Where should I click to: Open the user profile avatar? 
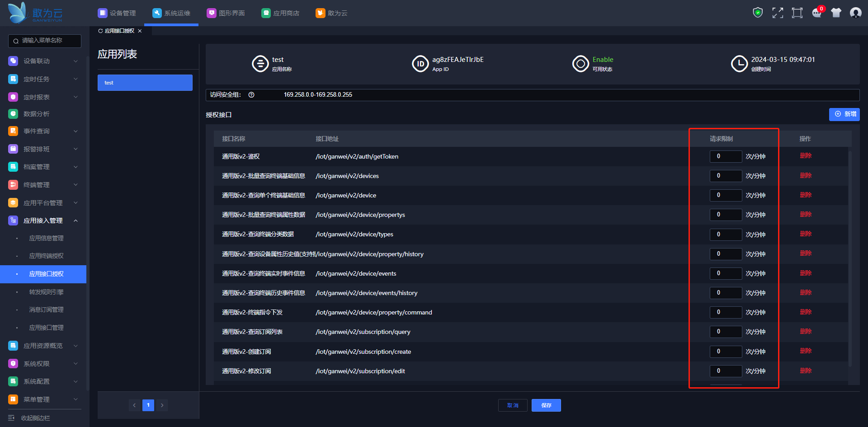(855, 13)
